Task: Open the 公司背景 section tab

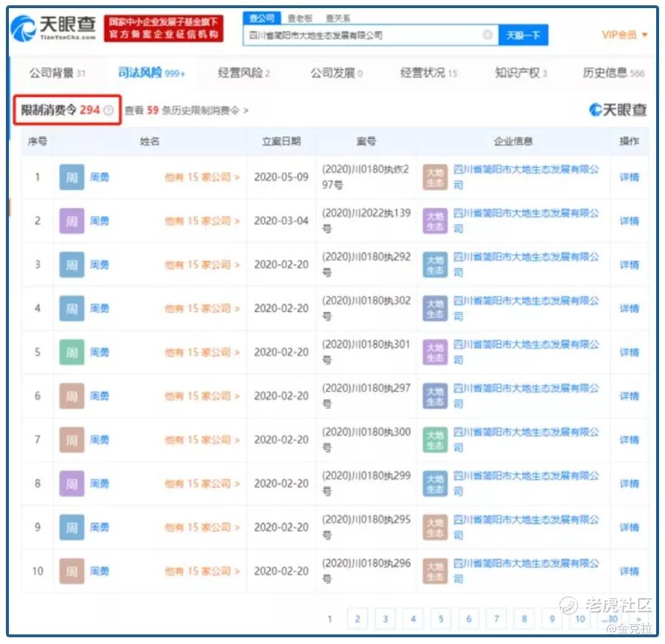Action: click(x=57, y=73)
